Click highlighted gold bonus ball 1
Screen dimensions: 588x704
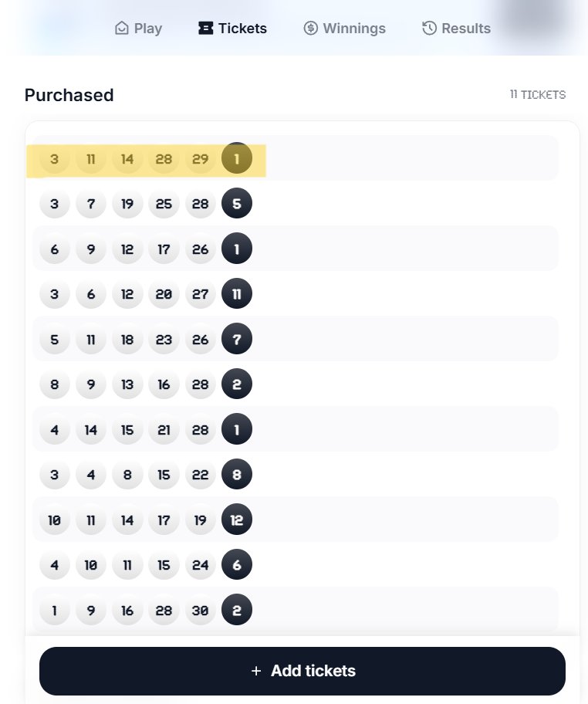237,158
